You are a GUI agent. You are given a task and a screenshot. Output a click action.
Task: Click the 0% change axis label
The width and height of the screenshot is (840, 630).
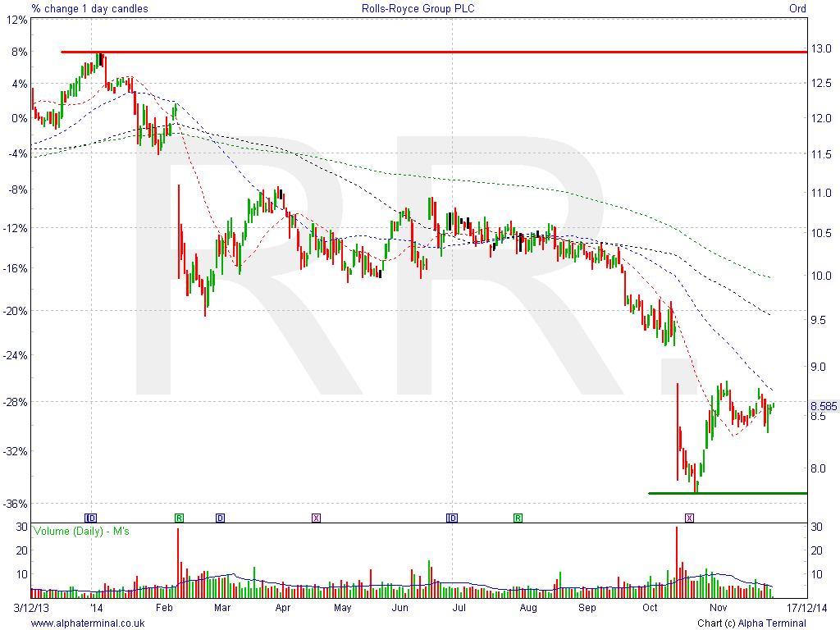19,118
